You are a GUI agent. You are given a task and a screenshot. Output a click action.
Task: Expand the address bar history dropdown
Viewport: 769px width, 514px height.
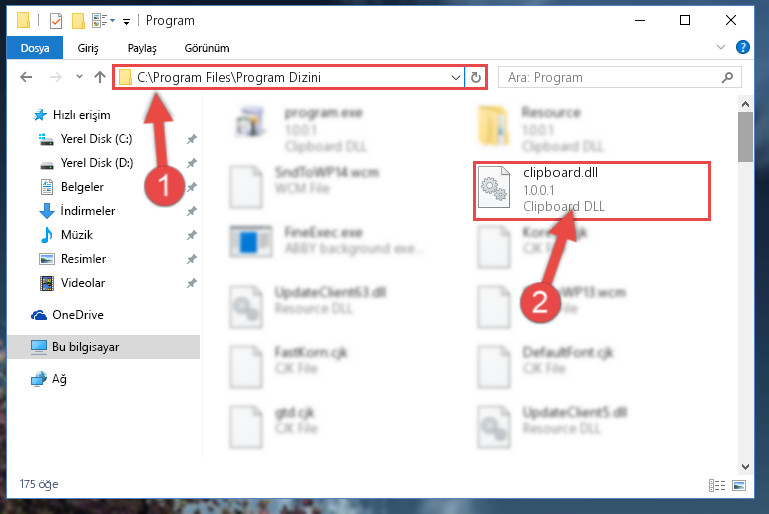pos(456,77)
